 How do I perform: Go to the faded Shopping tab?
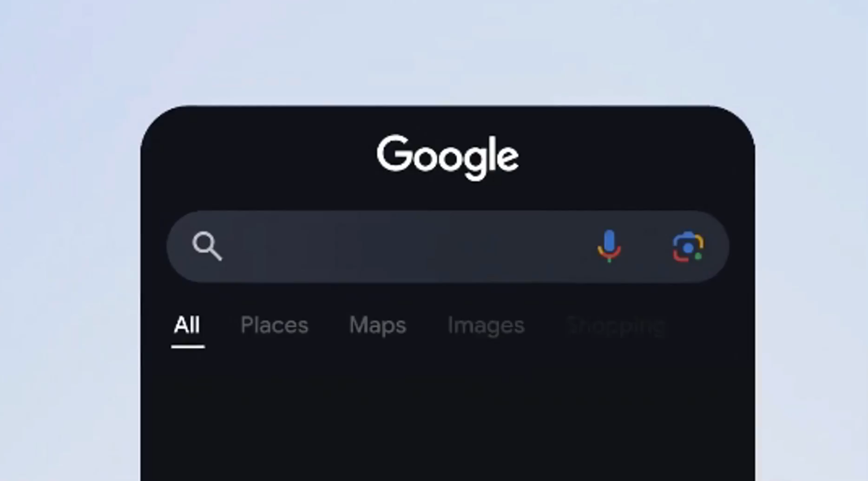point(616,326)
